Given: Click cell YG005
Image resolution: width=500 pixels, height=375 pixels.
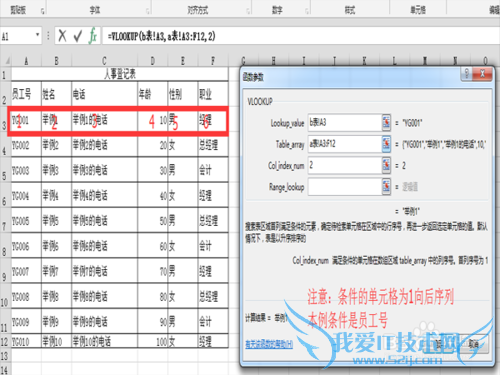Looking at the screenshot, I should point(26,220).
